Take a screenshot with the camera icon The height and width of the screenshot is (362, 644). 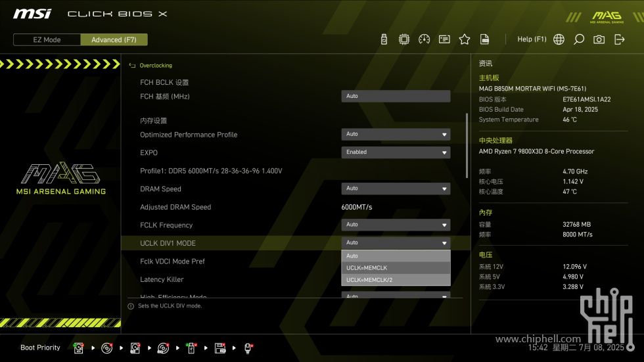(599, 39)
